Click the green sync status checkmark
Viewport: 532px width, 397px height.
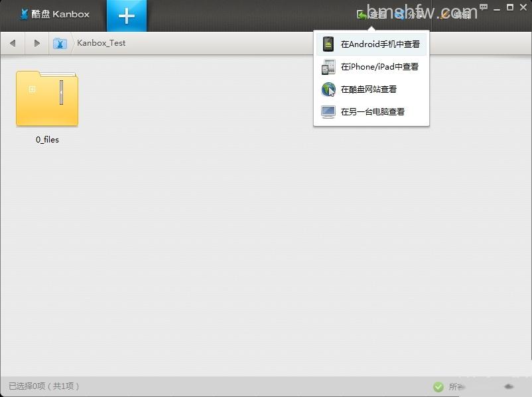point(438,386)
